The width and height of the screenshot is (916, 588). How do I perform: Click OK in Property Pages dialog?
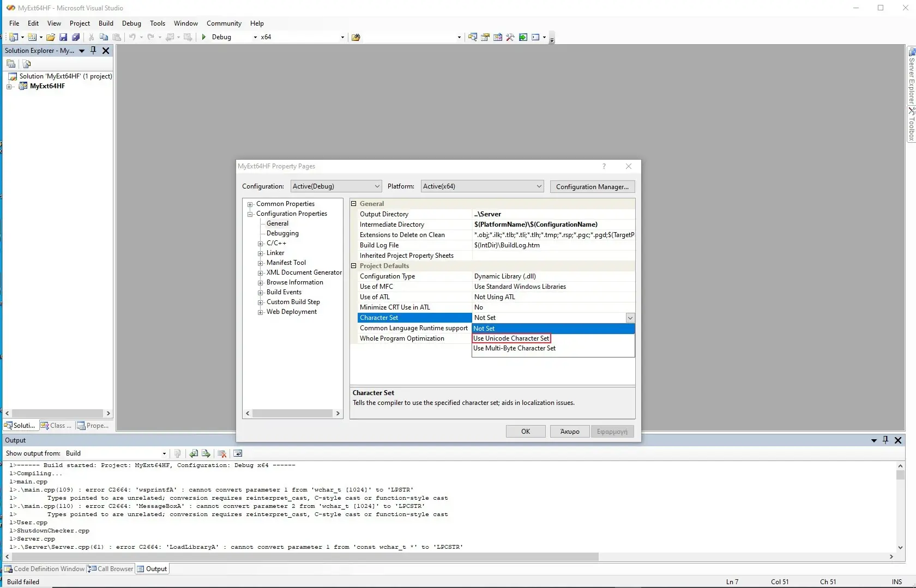pyautogui.click(x=526, y=432)
